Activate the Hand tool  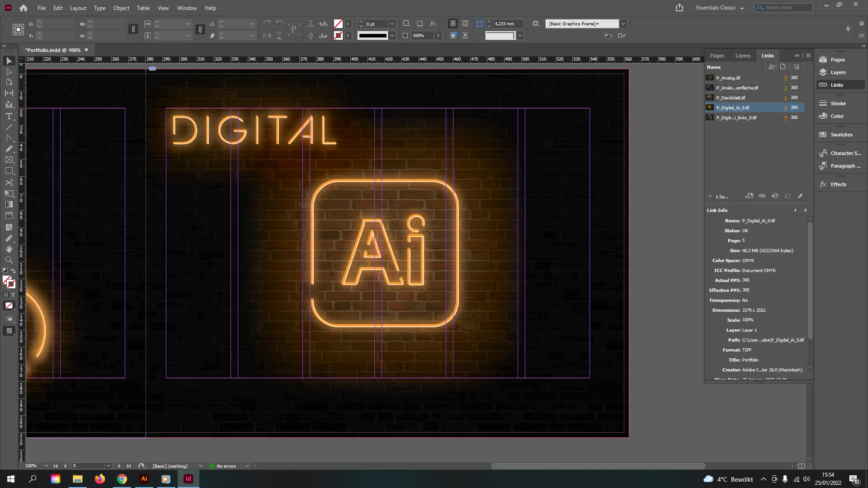point(9,249)
